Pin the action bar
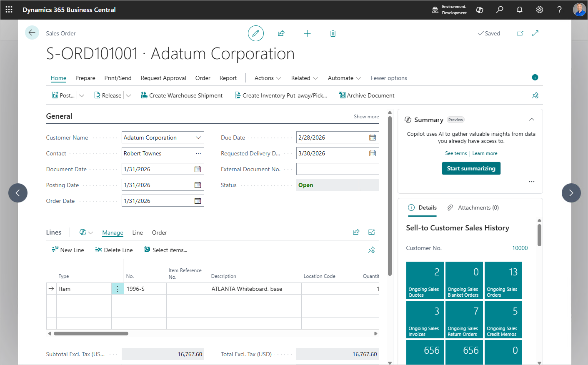 coord(535,95)
